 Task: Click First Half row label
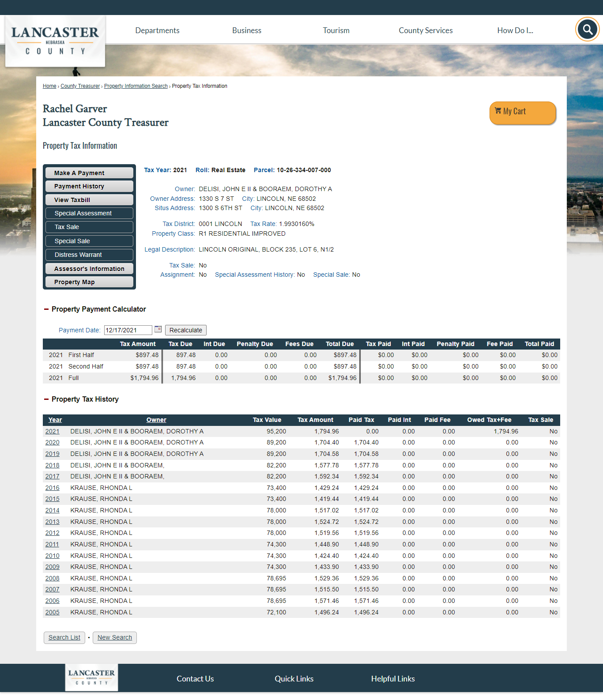(81, 355)
